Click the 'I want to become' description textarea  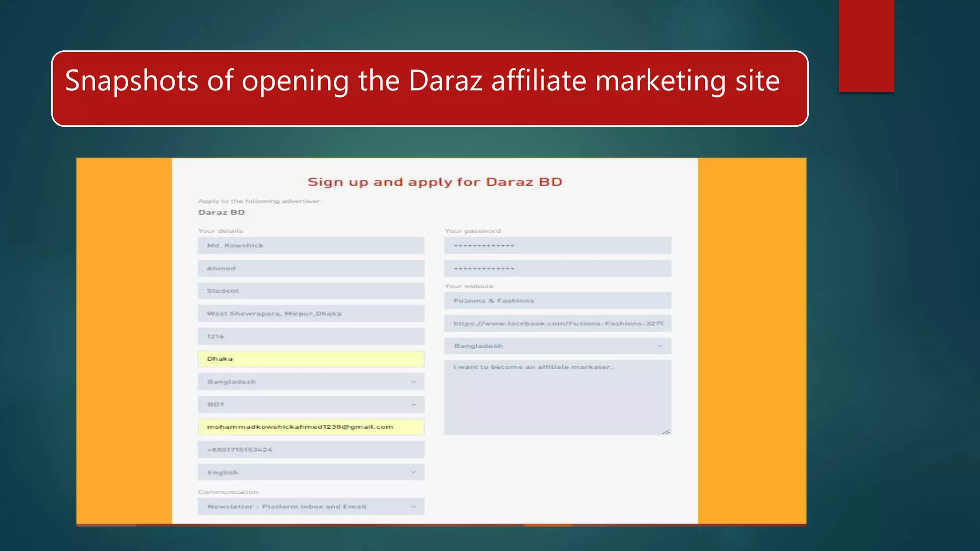pyautogui.click(x=557, y=397)
